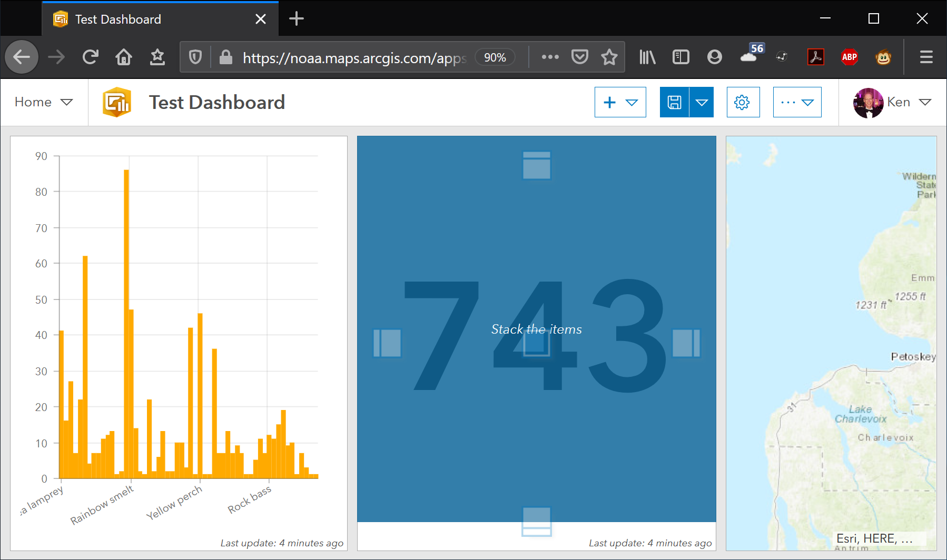Add an element with the plus button
This screenshot has height=560, width=947.
click(620, 102)
